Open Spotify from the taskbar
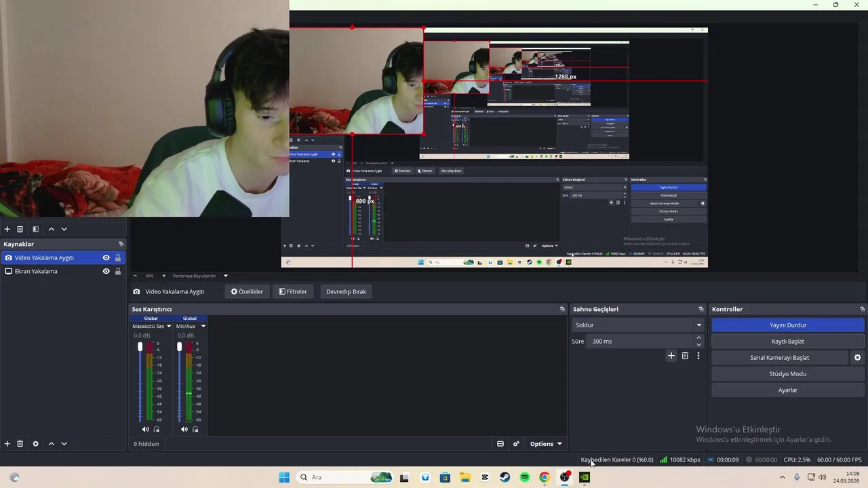Viewport: 868px width, 488px height. 525,477
